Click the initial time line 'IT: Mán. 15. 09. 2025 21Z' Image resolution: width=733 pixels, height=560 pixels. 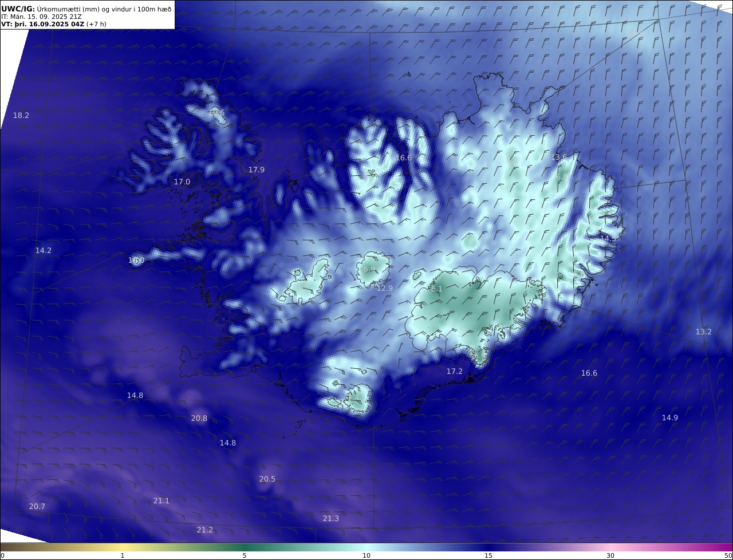coord(41,17)
